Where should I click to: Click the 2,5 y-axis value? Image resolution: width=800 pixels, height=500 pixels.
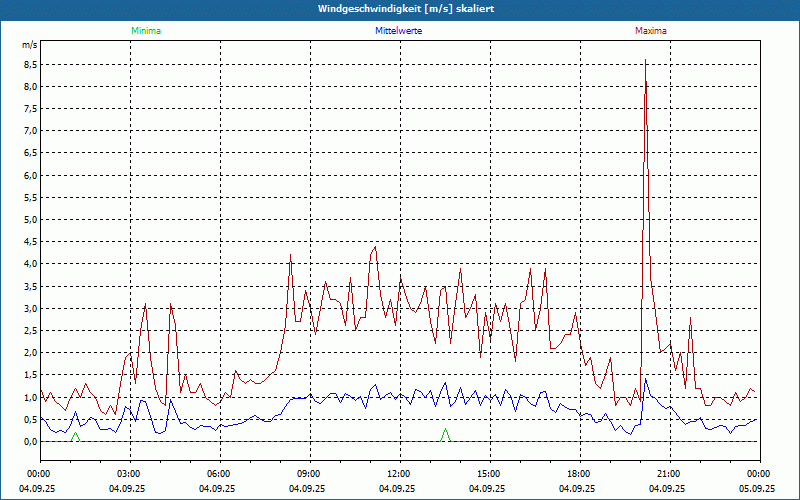[30, 331]
